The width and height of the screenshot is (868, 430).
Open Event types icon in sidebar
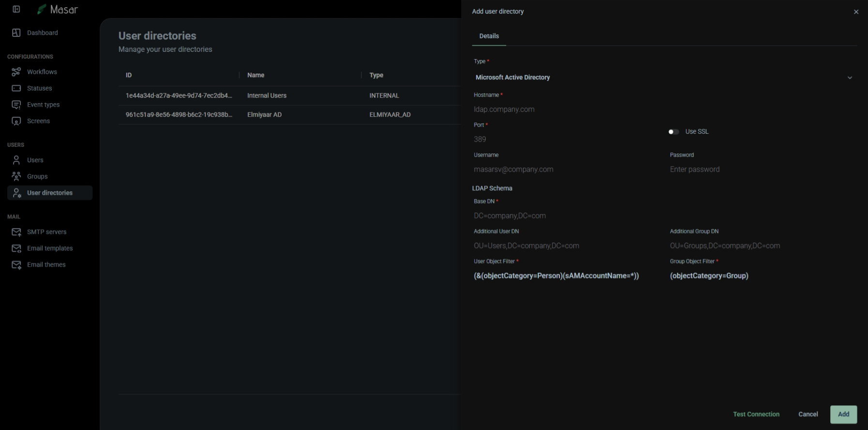click(16, 105)
